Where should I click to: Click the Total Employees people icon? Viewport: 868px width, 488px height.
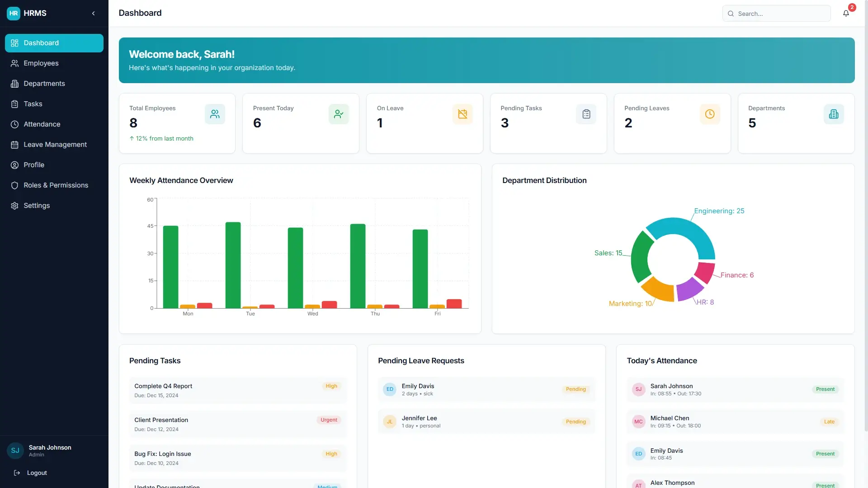215,114
